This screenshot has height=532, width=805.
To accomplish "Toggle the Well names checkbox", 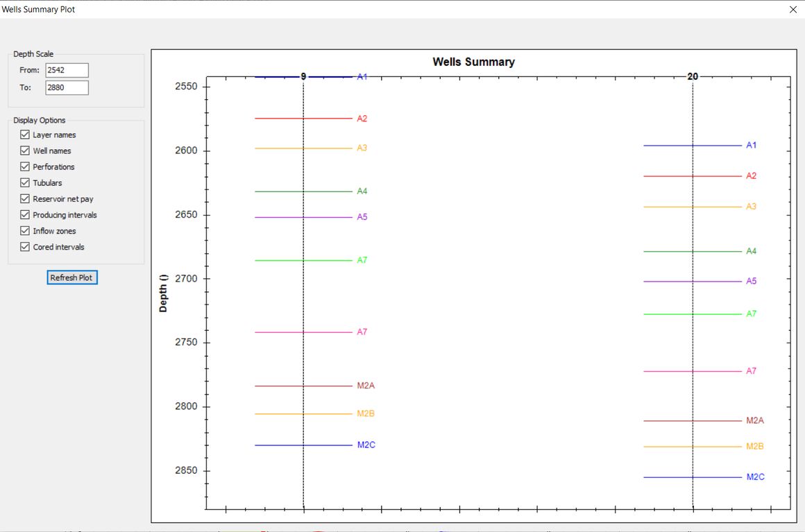I will click(25, 151).
